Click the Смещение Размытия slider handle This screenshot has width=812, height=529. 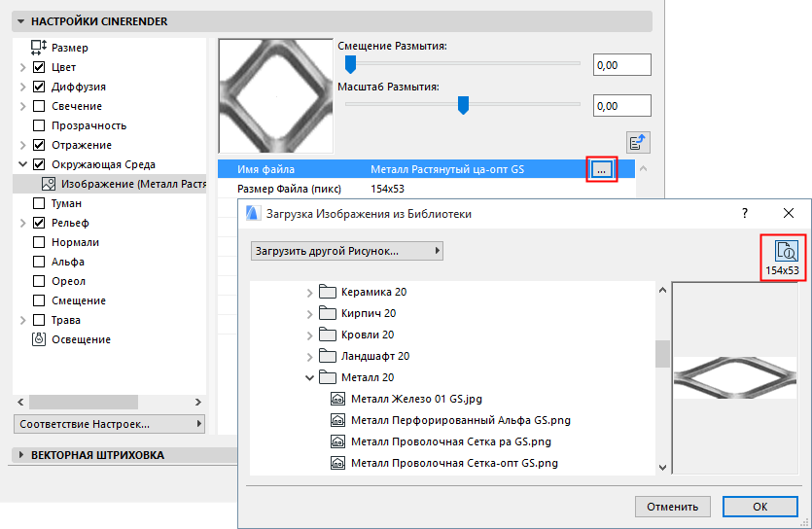click(x=351, y=64)
